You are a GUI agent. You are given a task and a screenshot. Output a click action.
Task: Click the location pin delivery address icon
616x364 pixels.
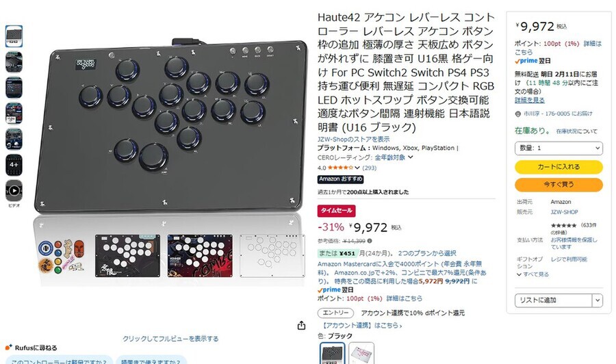coord(518,114)
